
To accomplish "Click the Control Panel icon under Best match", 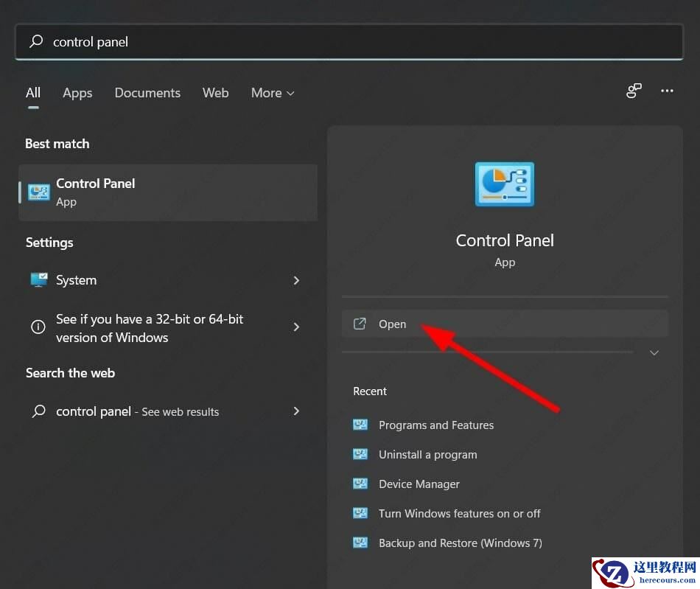I will [x=38, y=192].
